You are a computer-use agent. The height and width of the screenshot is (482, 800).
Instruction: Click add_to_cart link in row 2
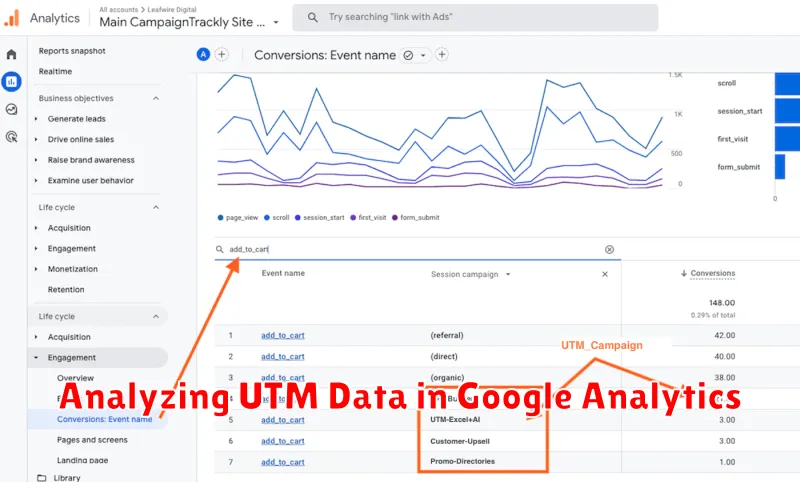pyautogui.click(x=283, y=357)
